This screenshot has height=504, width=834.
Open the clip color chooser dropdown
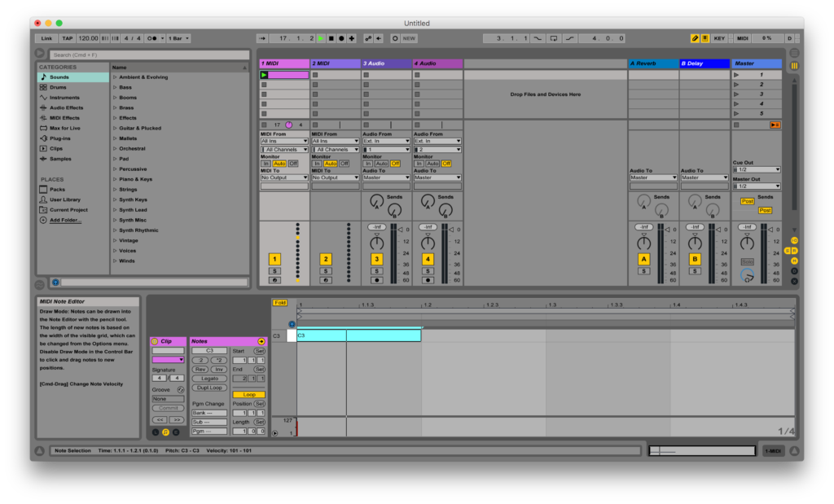(x=168, y=360)
